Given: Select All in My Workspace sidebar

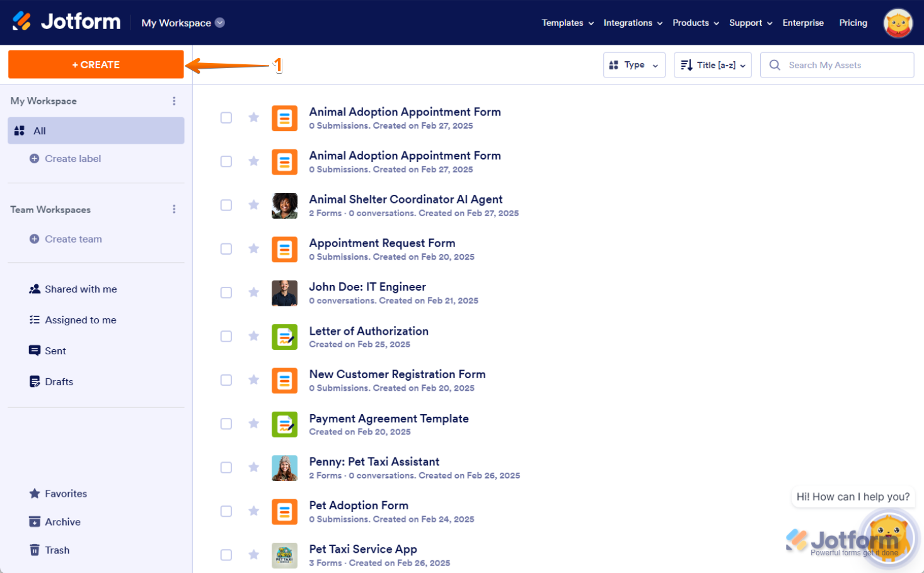Looking at the screenshot, I should tap(96, 130).
